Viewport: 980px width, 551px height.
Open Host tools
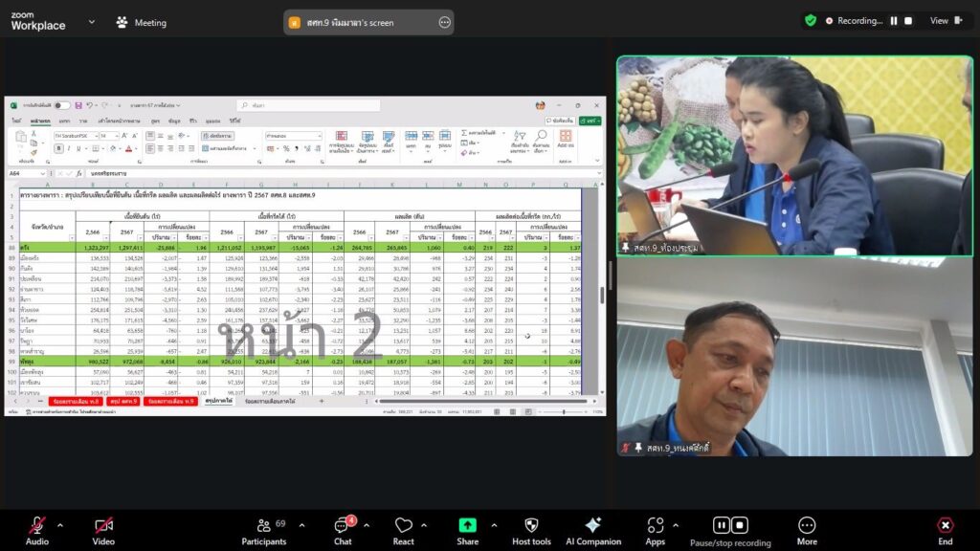tap(531, 525)
